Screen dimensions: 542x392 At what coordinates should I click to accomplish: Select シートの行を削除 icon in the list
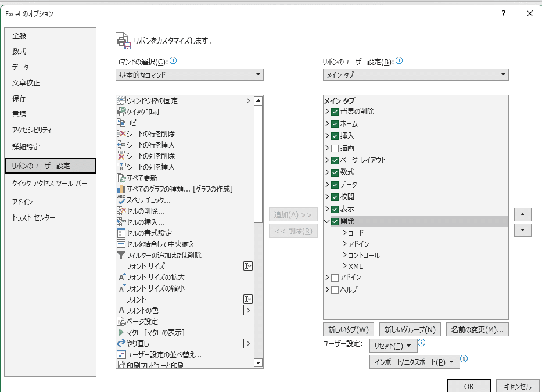[x=121, y=134]
